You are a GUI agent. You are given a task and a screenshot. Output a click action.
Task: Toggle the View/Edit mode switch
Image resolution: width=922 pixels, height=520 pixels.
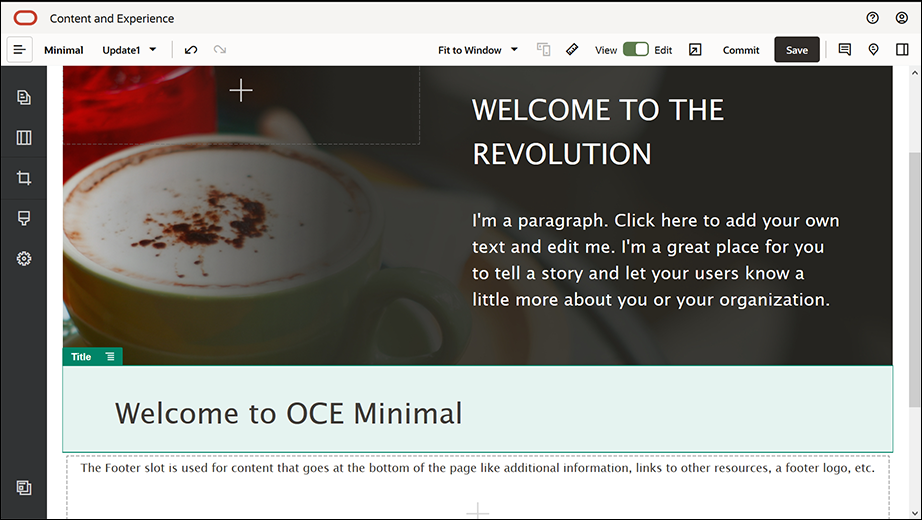tap(636, 50)
